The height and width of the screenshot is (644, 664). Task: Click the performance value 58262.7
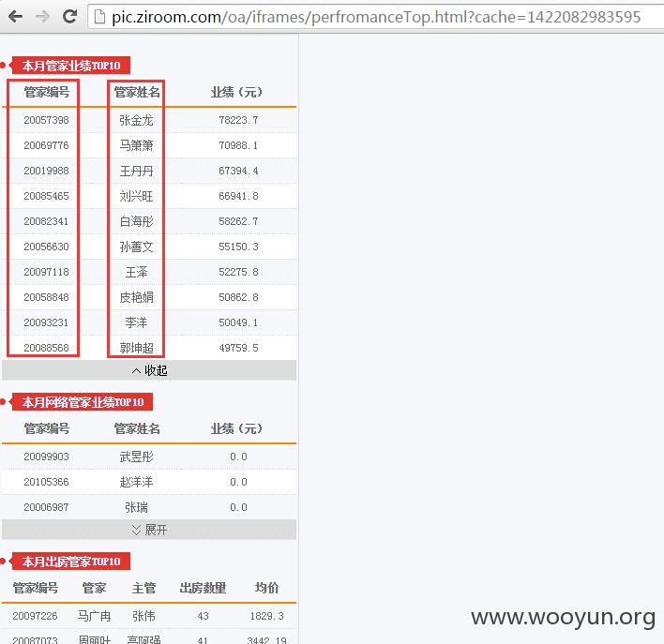pos(238,221)
